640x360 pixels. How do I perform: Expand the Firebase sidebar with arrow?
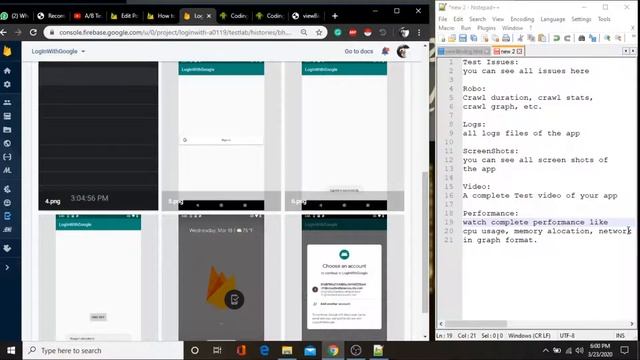tap(7, 267)
